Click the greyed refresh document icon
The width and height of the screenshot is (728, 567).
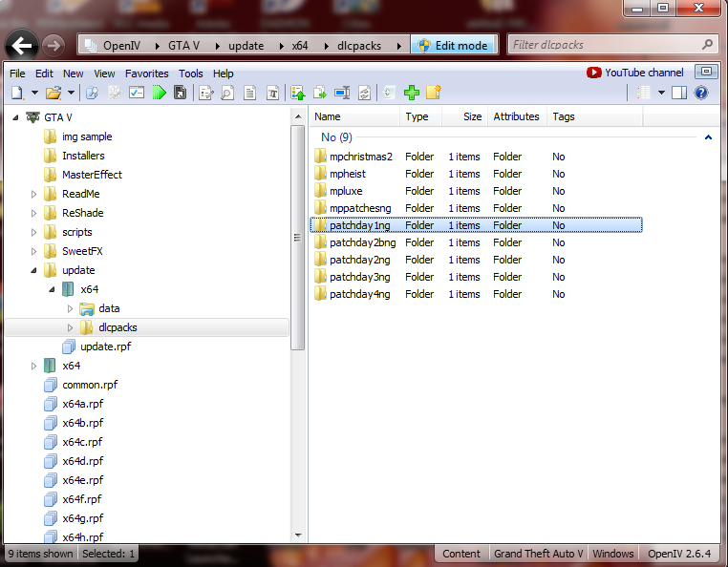[389, 93]
